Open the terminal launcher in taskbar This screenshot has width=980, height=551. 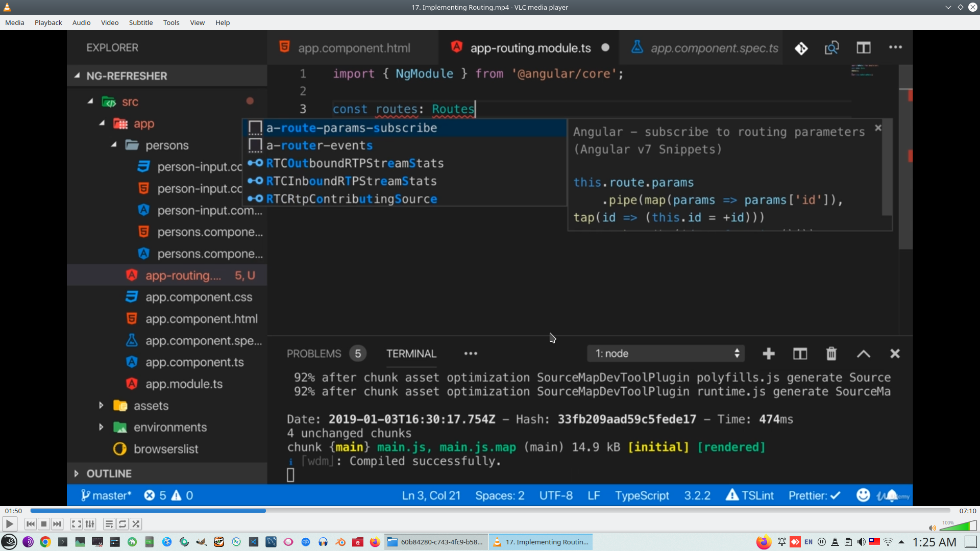click(63, 542)
